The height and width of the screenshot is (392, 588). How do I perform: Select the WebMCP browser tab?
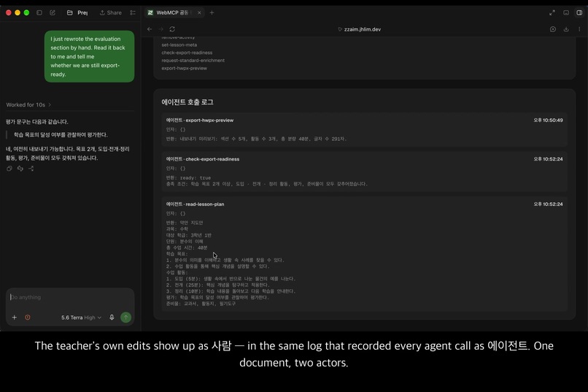[171, 12]
